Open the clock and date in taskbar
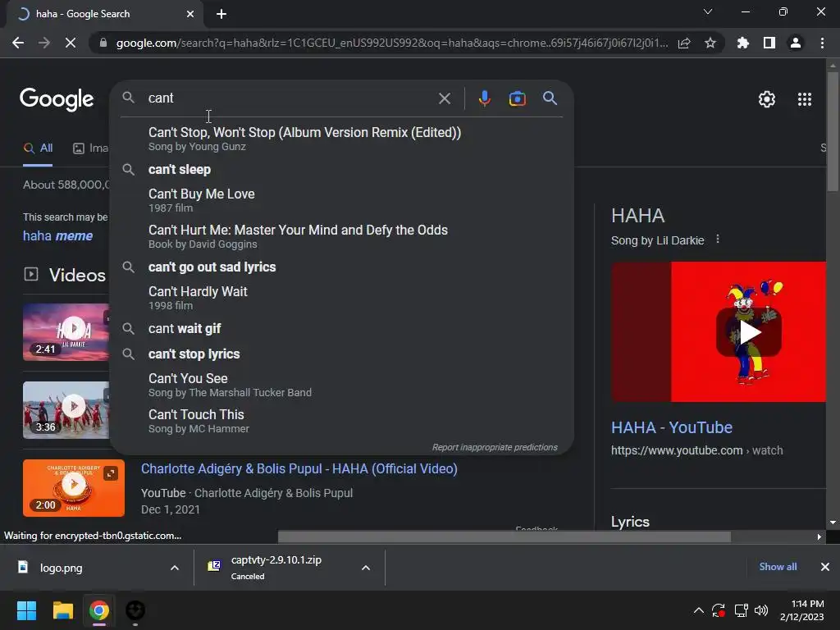 tap(802, 610)
